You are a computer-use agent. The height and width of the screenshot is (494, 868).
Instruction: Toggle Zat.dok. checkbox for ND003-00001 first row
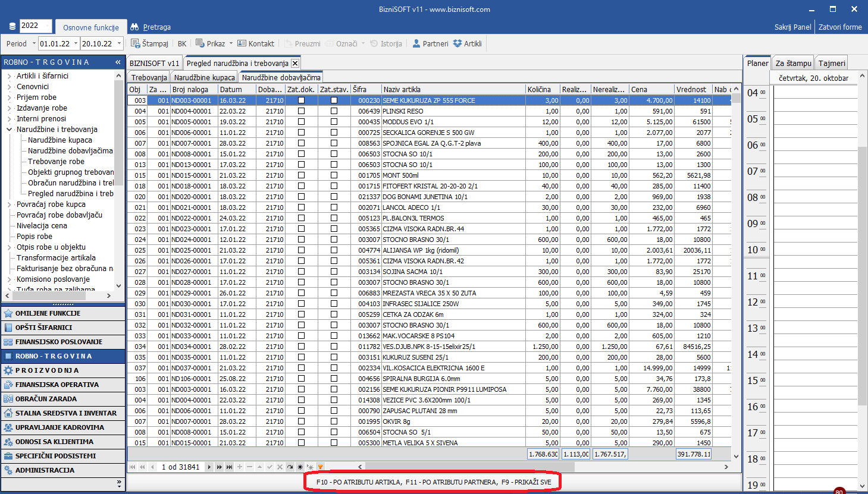coord(301,100)
